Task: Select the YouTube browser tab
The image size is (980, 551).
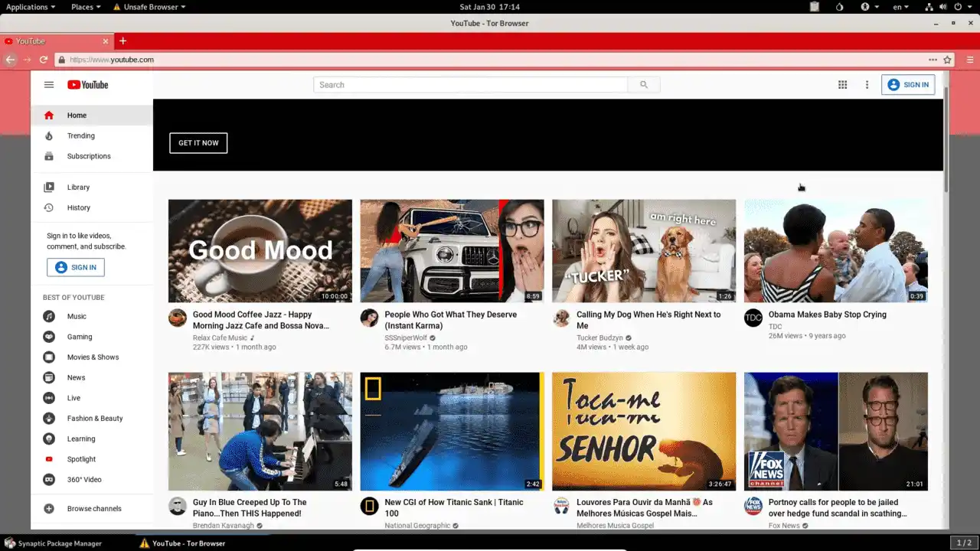Action: click(57, 41)
